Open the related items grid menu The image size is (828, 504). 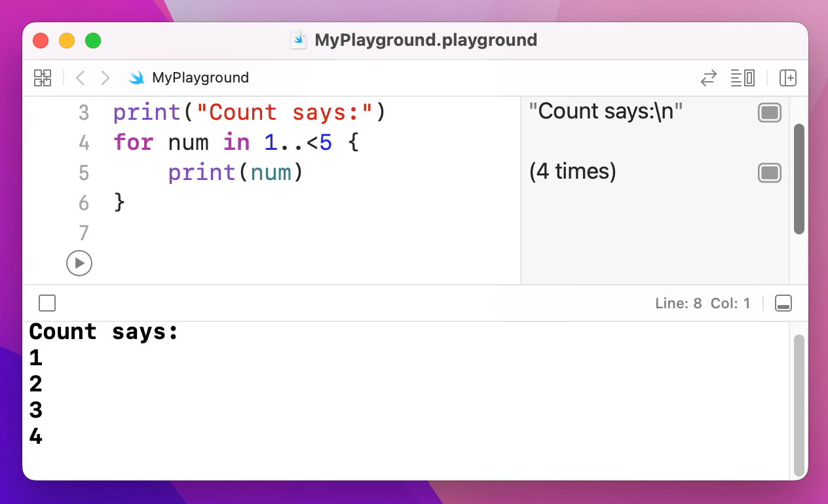tap(43, 78)
